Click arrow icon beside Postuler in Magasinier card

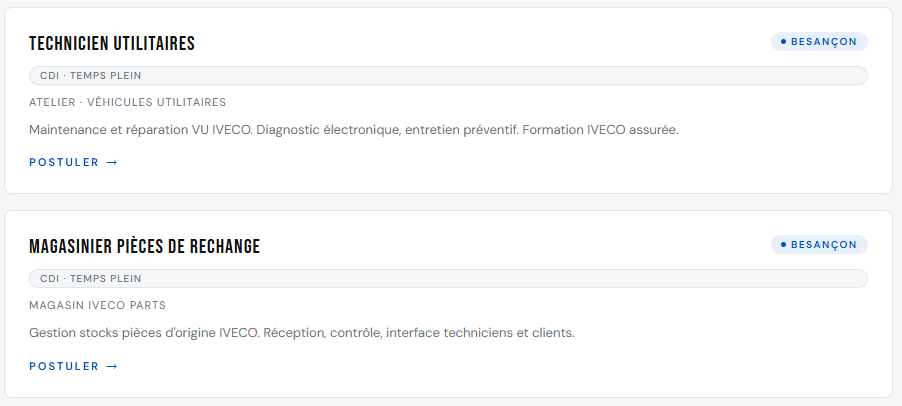112,366
